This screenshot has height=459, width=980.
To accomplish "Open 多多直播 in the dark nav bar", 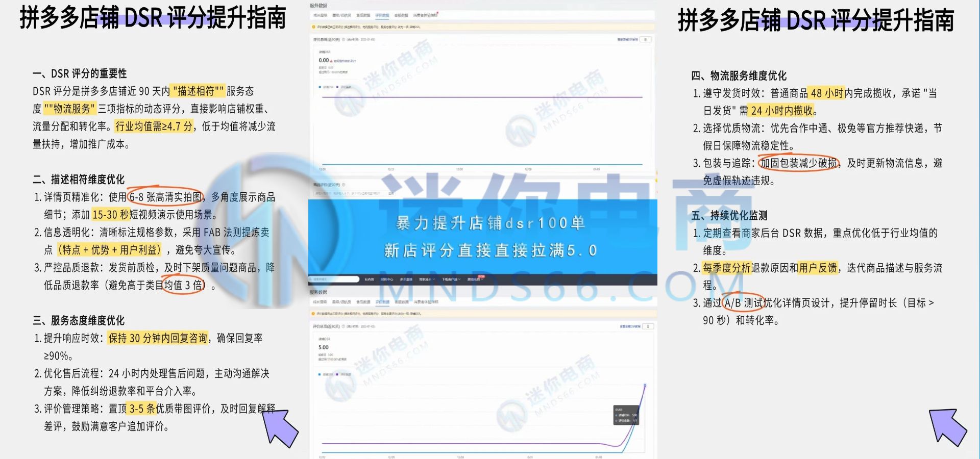I will (x=406, y=279).
